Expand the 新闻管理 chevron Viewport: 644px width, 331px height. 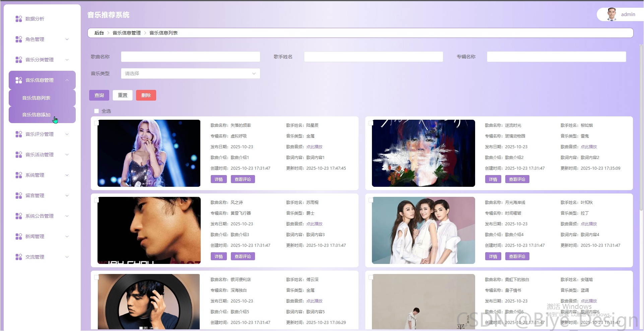coord(67,236)
